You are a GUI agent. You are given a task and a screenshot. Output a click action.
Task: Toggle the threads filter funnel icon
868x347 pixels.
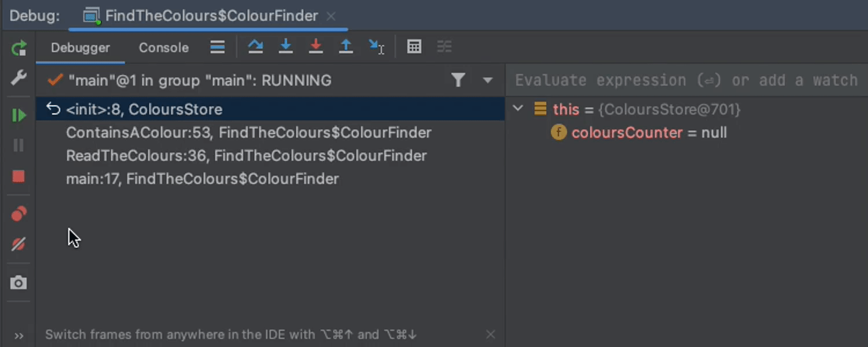[458, 80]
